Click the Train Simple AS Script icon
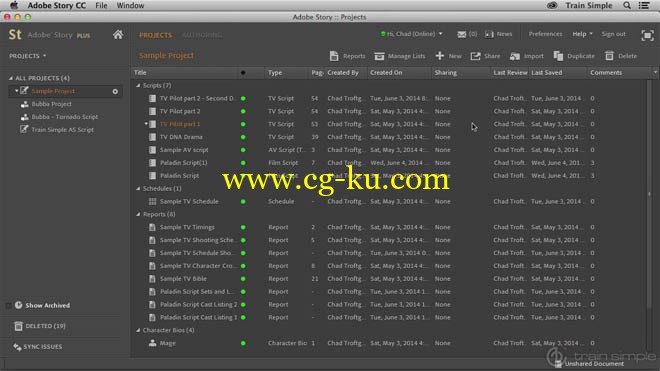Screen dimensions: 660x371 click(24, 129)
